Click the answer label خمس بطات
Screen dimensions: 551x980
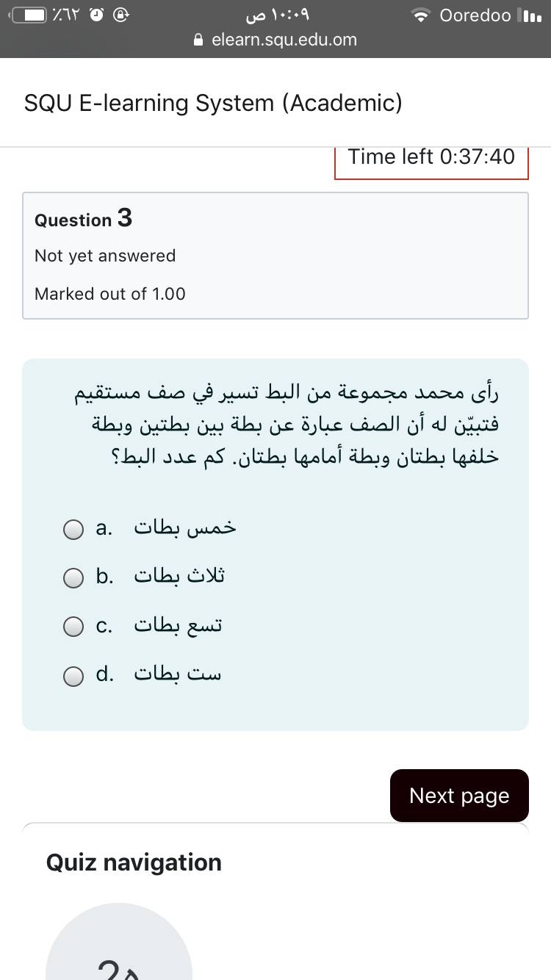(184, 529)
